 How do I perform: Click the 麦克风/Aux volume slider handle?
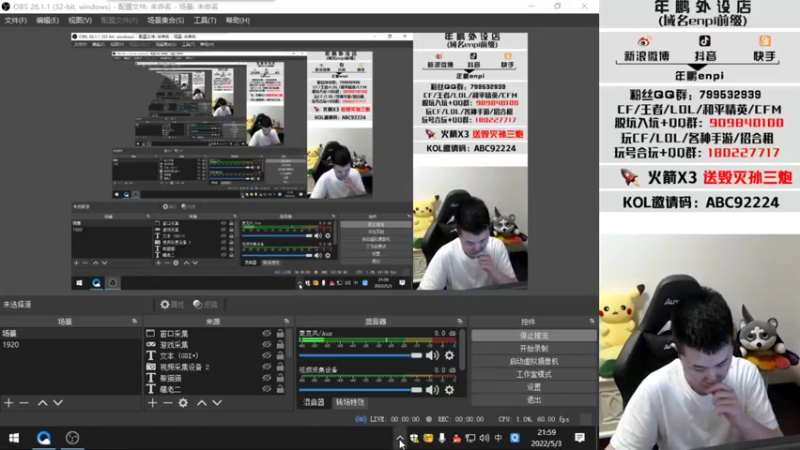[416, 355]
